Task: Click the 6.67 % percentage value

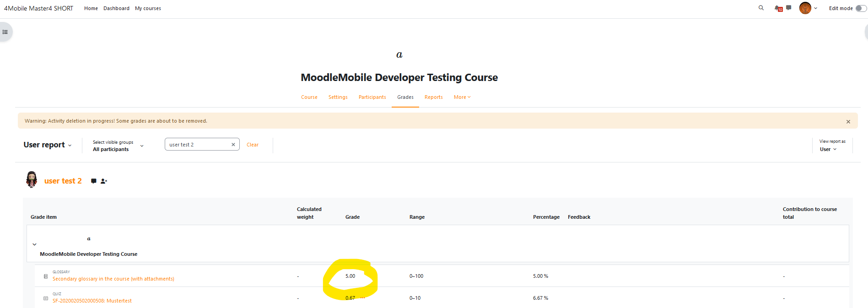Action: click(x=540, y=298)
